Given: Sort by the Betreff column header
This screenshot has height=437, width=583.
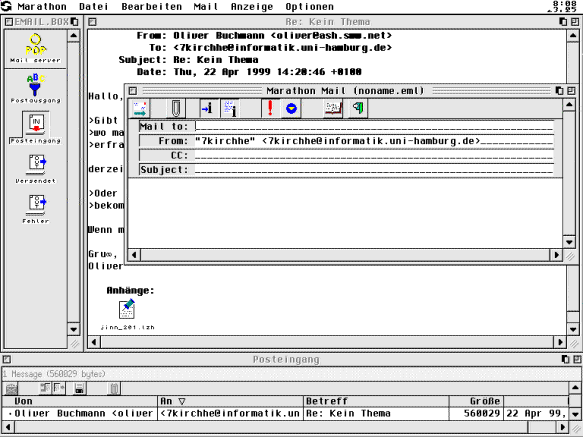Looking at the screenshot, I should [x=376, y=401].
